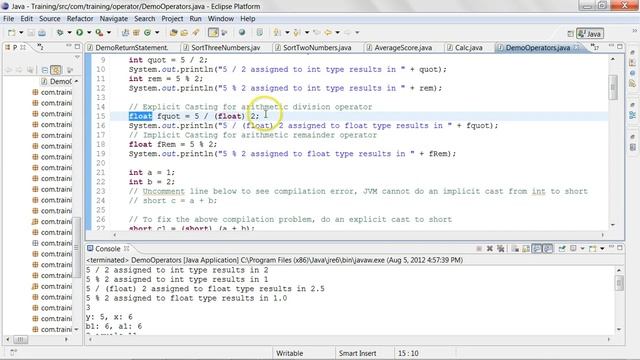Select the DemoOperators.java editor tab
This screenshot has width=640, height=360.
point(537,48)
